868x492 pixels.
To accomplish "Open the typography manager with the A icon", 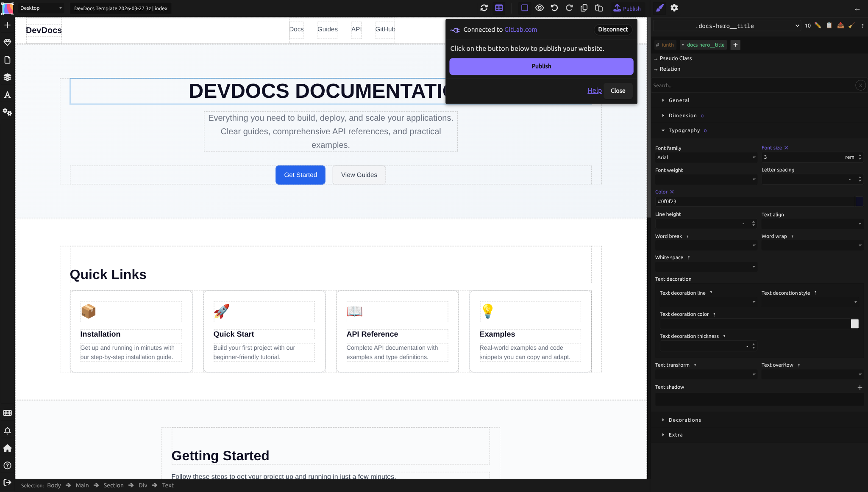I will pyautogui.click(x=8, y=95).
